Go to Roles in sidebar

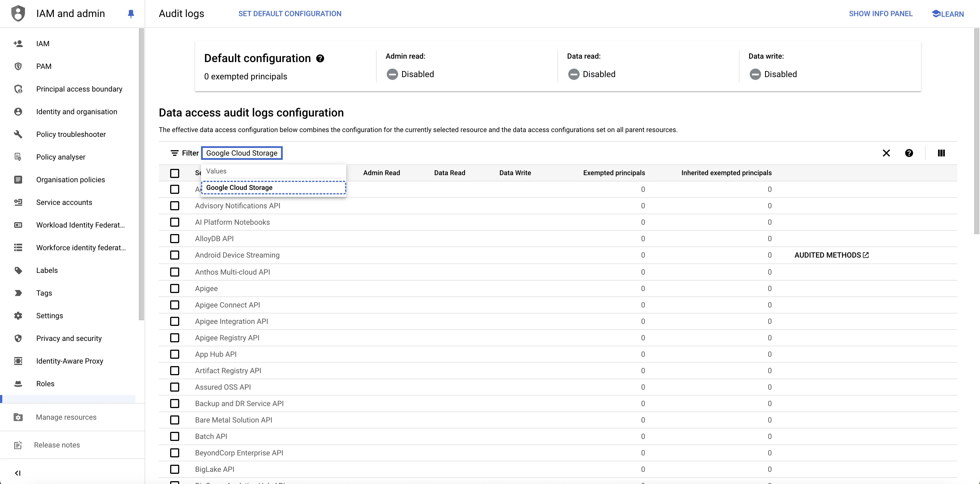pos(45,384)
